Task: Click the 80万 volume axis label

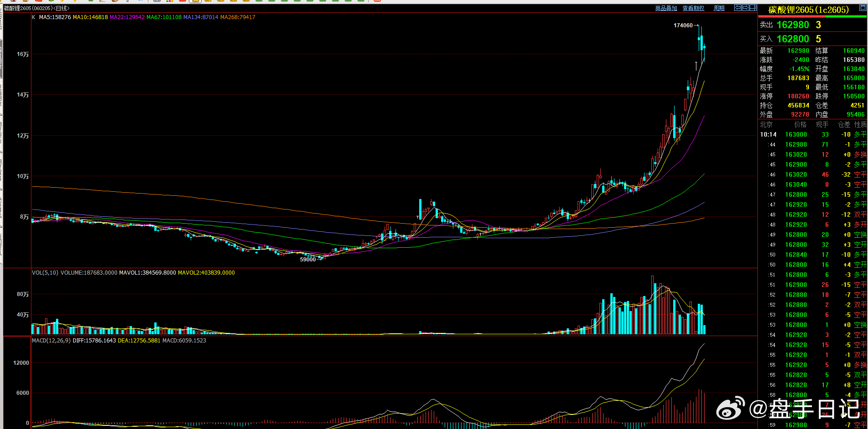Action: click(23, 294)
